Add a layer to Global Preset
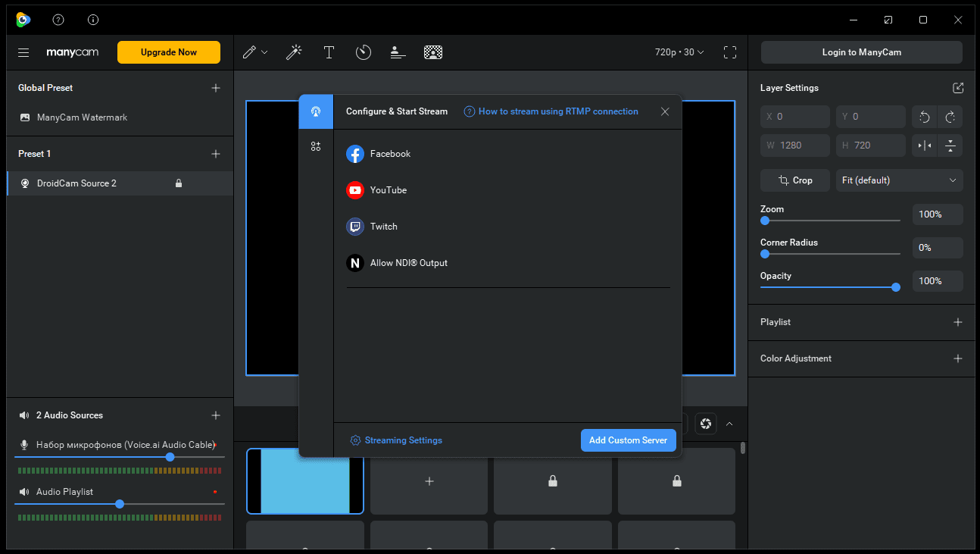This screenshot has height=554, width=980. (x=216, y=88)
